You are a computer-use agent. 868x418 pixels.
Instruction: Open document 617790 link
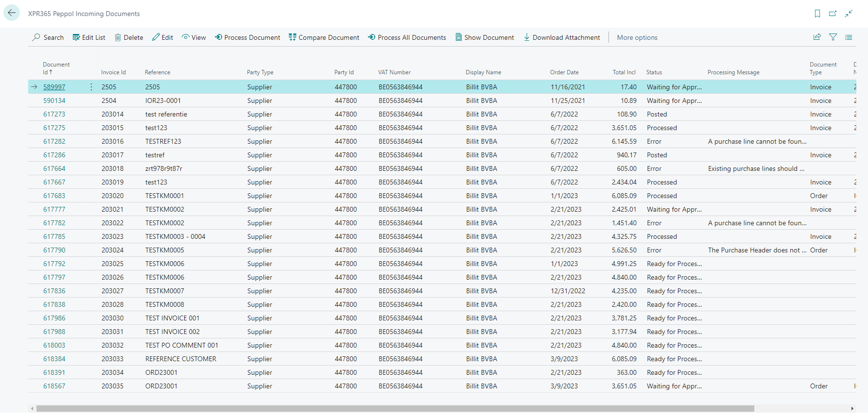[x=54, y=250]
